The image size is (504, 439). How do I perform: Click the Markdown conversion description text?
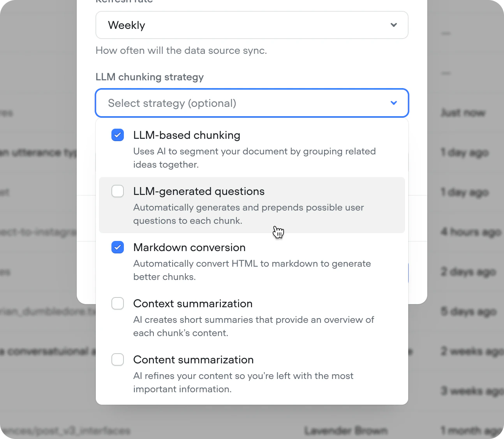[252, 270]
